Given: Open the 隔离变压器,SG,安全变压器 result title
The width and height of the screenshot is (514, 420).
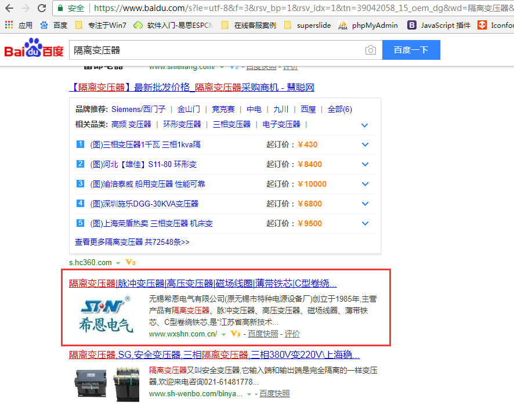Looking at the screenshot, I should pos(215,355).
